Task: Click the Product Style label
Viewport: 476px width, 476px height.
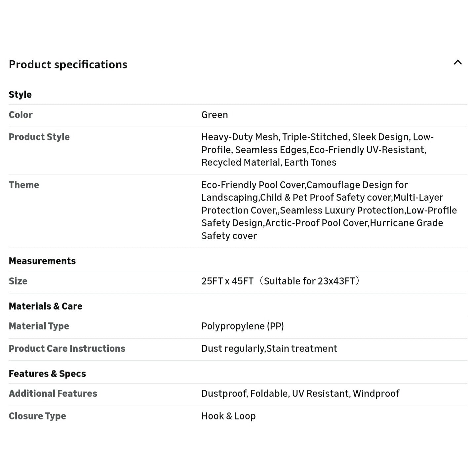Action: tap(39, 137)
